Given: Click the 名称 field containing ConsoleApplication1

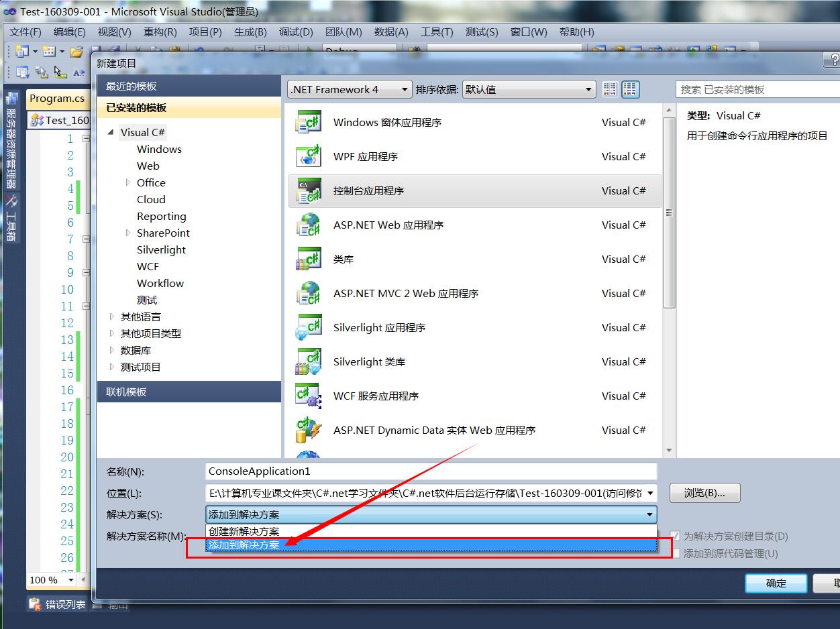Looking at the screenshot, I should [431, 471].
